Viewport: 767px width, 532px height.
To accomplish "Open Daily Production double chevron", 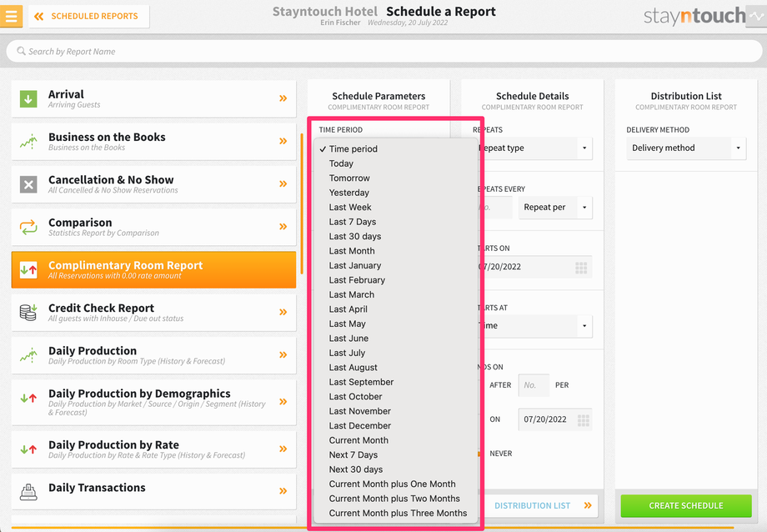I will pos(283,355).
